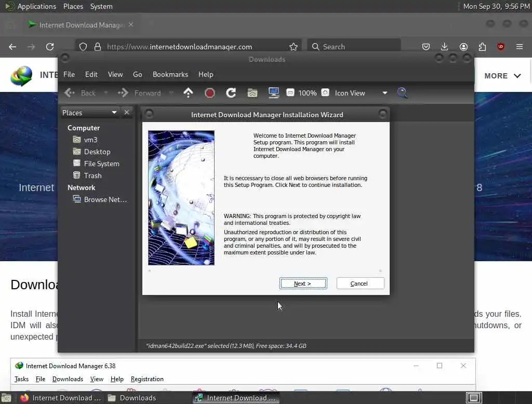This screenshot has width=532, height=404.
Task: Click the tracking protection shield icon
Action: pos(83,47)
